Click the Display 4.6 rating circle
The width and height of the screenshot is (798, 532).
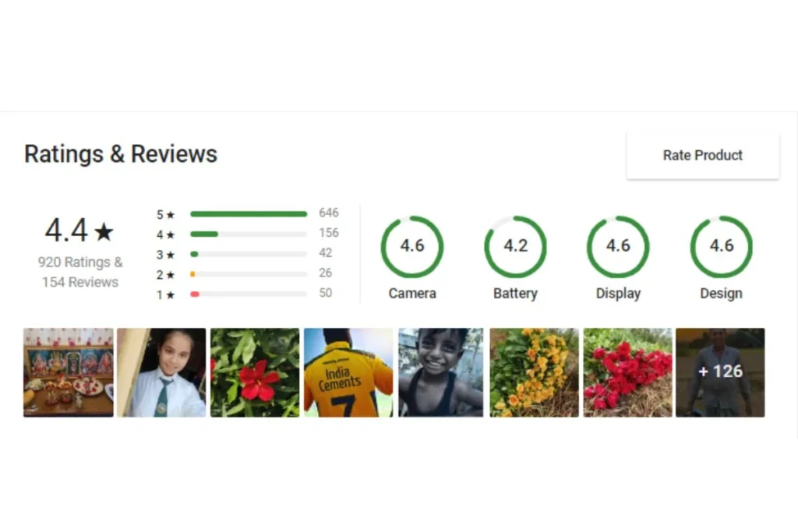click(x=618, y=247)
